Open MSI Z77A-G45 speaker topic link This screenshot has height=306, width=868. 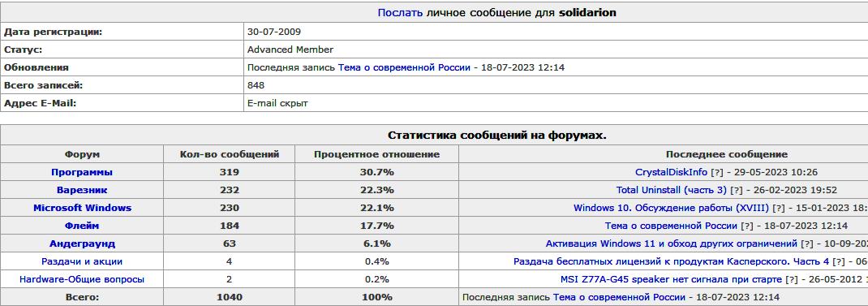(672, 279)
